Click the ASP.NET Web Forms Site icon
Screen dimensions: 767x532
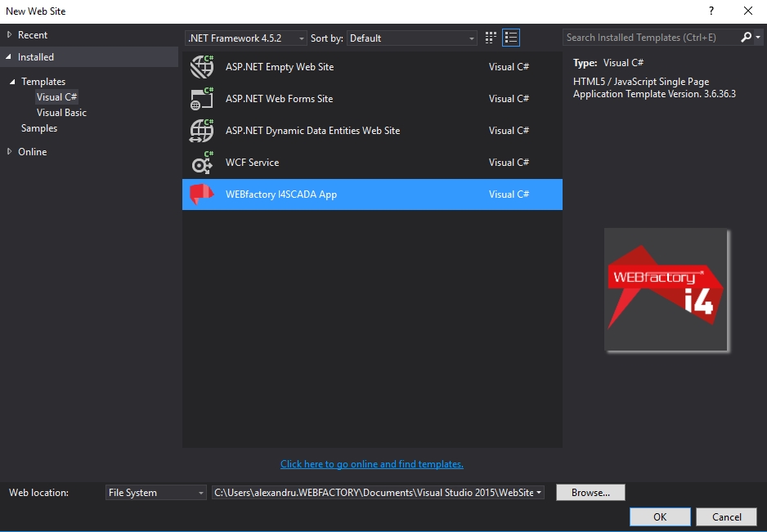[x=202, y=99]
